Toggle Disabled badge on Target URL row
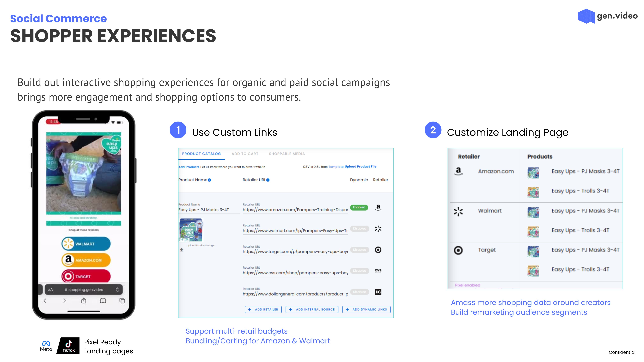The height and width of the screenshot is (362, 644). coord(360,250)
